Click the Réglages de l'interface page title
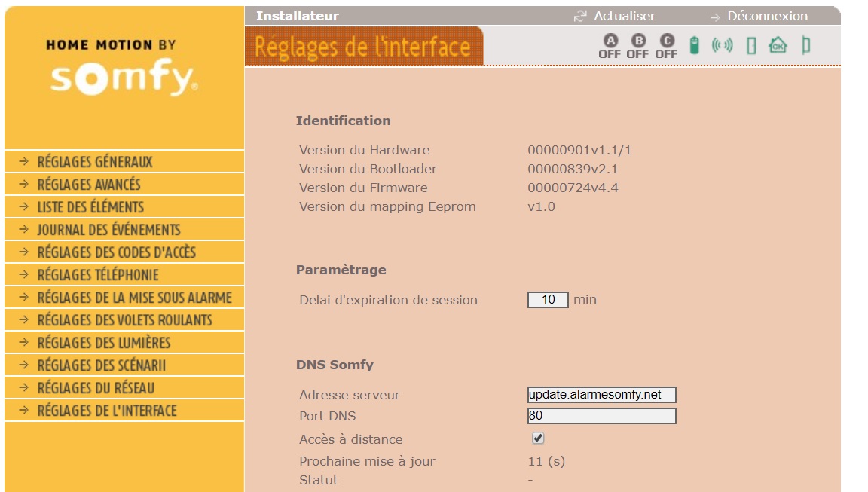This screenshot has height=492, width=868. [363, 47]
